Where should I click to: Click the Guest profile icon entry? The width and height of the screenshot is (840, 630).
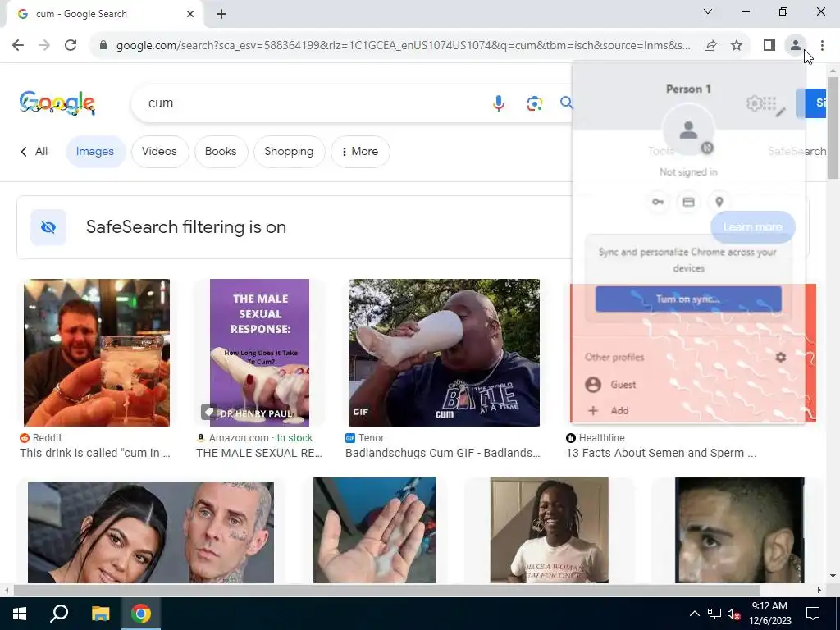tap(593, 385)
